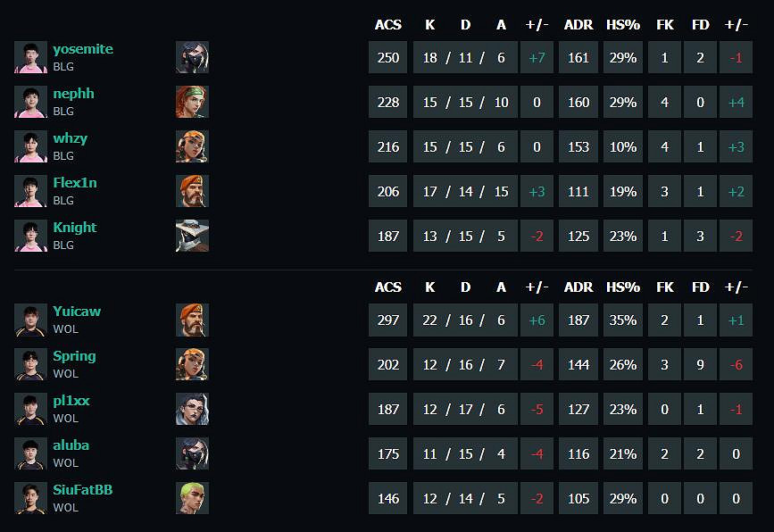This screenshot has width=774, height=532.
Task: Select SiuFatBB's Gekko agent icon
Action: (x=192, y=498)
